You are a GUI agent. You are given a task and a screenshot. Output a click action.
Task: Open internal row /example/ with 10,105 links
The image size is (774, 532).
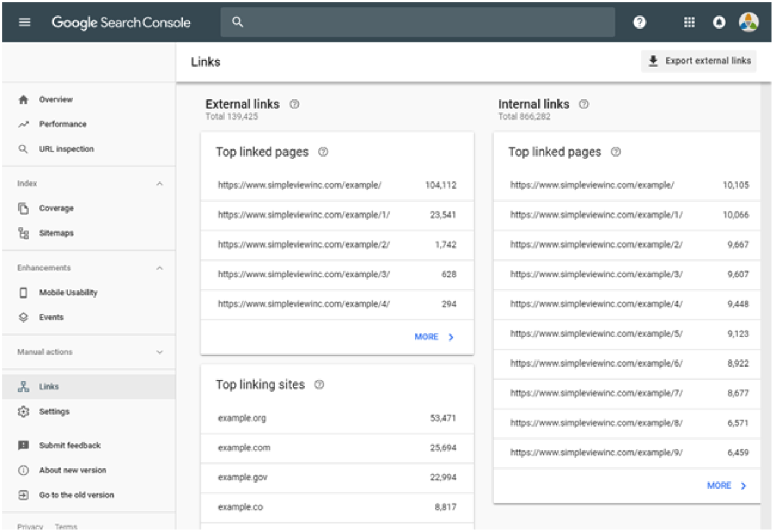click(x=627, y=185)
